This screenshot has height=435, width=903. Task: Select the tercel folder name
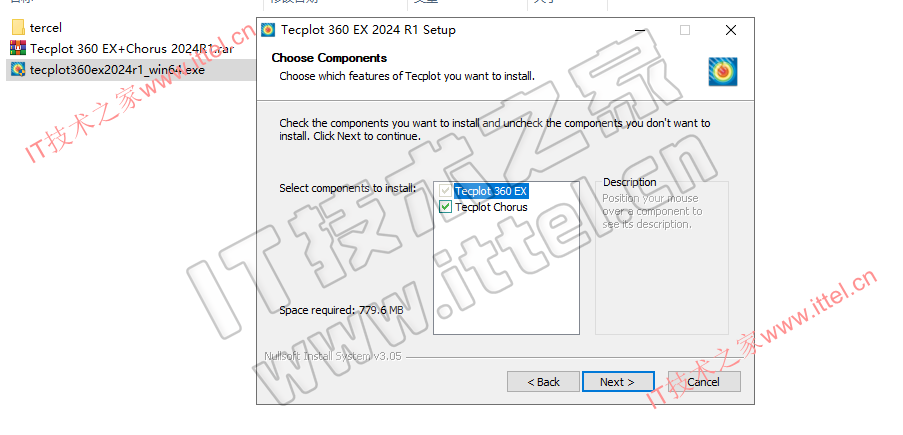[x=45, y=28]
